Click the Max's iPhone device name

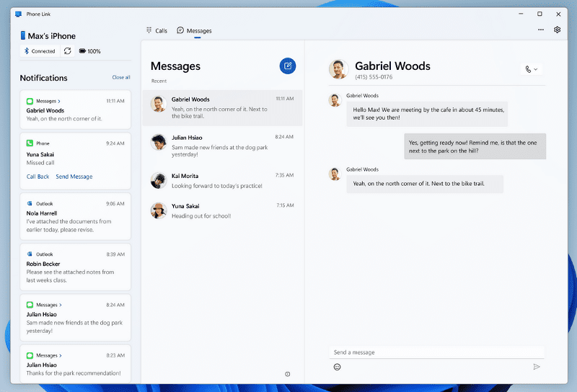click(51, 36)
